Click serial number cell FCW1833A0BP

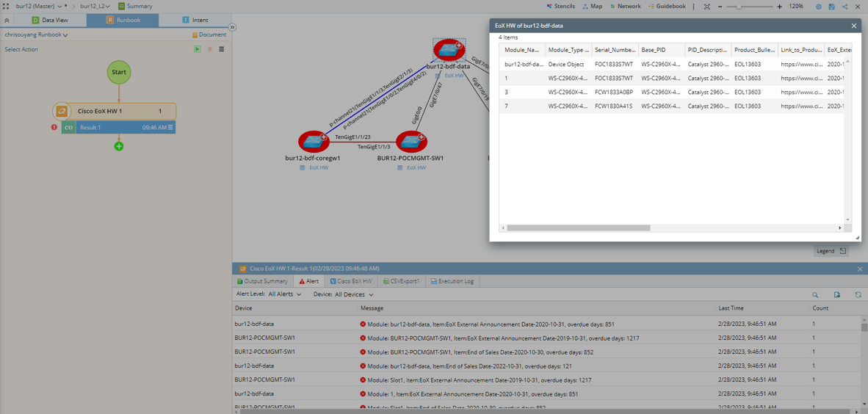click(x=613, y=92)
